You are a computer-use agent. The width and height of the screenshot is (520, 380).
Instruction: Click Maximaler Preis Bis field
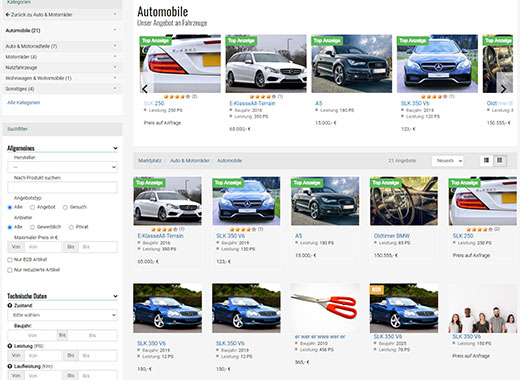pyautogui.click(x=98, y=247)
